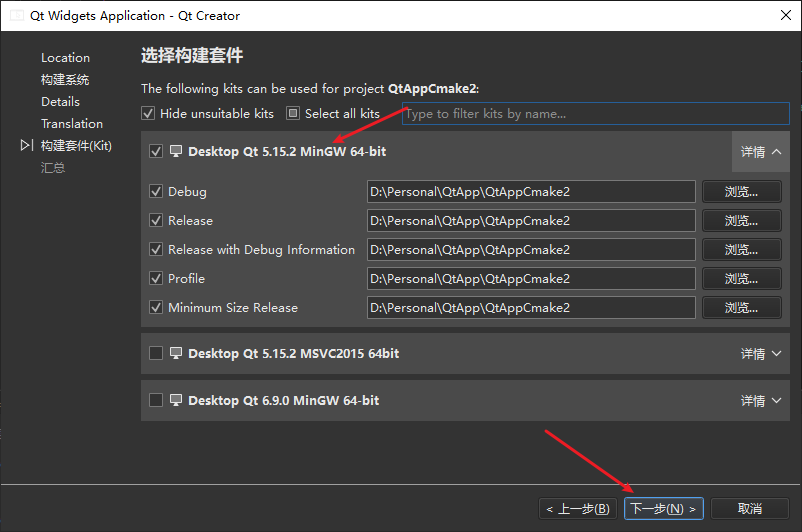Expand details for Desktop Qt 6.9.0 MinGW kit
This screenshot has width=802, height=532.
[x=761, y=401]
